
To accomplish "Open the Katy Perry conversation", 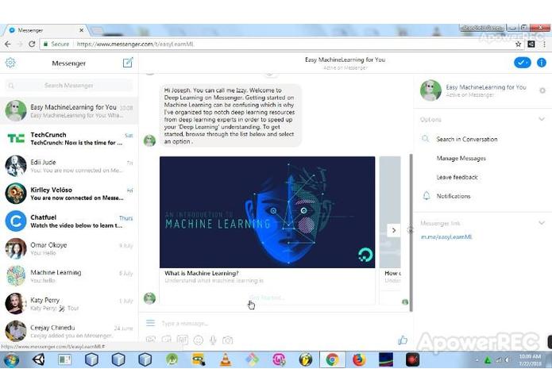I will coord(69,304).
